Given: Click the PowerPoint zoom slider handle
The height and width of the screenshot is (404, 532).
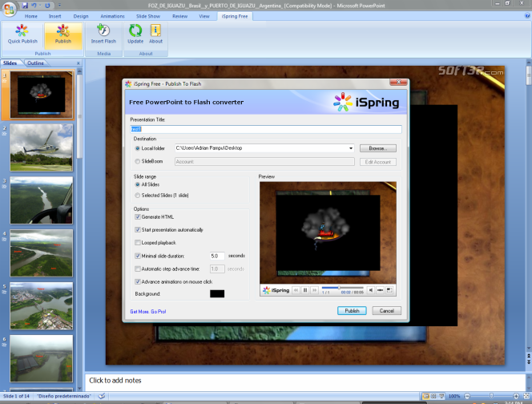Looking at the screenshot, I should pyautogui.click(x=491, y=396).
